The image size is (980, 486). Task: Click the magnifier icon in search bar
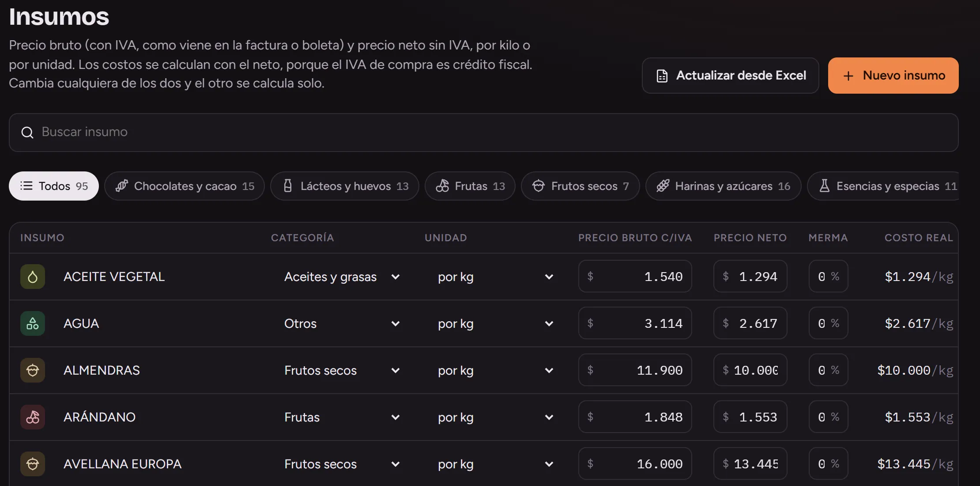[27, 132]
